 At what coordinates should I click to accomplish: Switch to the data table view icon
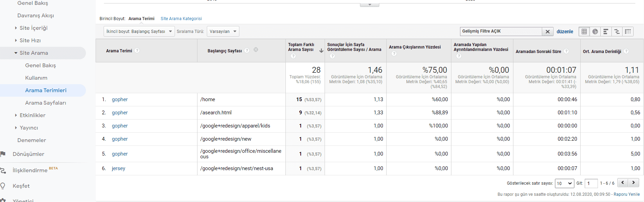point(584,32)
